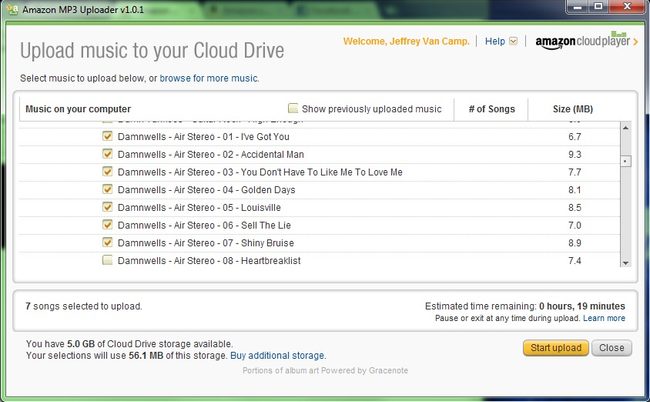This screenshot has height=402, width=650.
Task: Open the Help link
Action: click(x=495, y=41)
